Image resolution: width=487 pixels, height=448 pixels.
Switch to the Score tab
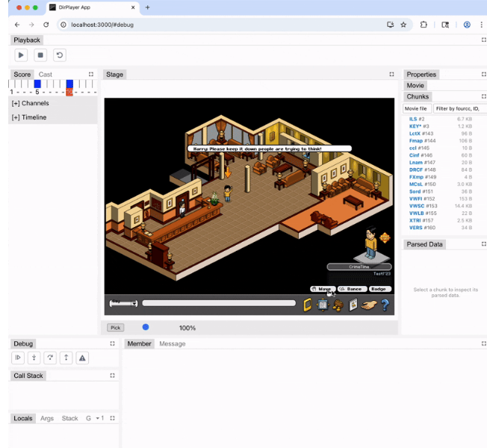22,75
